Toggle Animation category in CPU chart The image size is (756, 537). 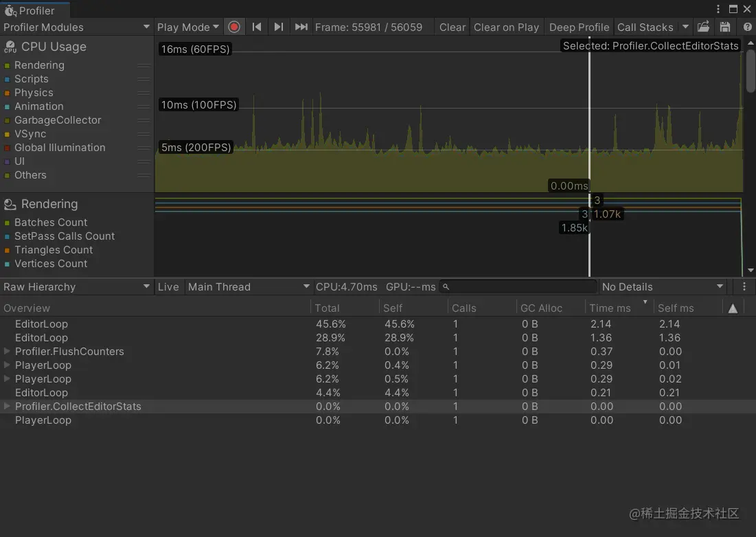(x=8, y=106)
